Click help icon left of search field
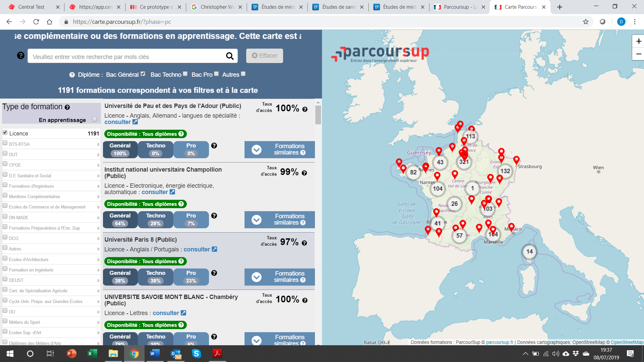Viewport: 644px width, 362px height. point(20,56)
